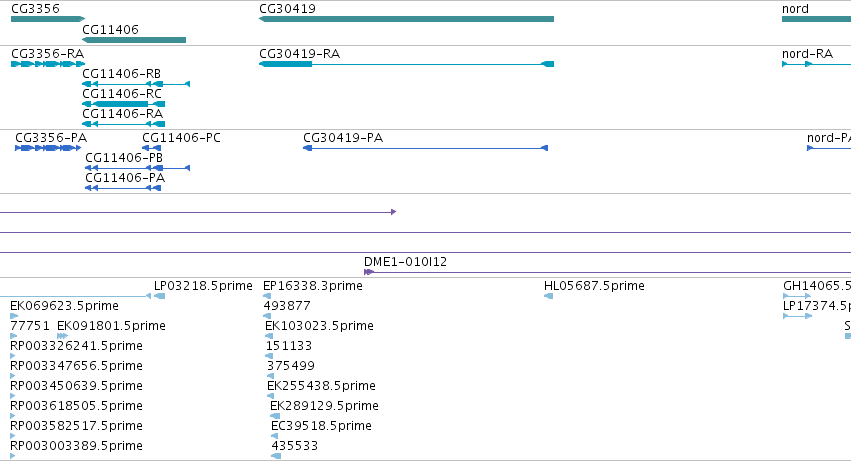
Task: Select the 435533 EST marker
Action: 276,456
